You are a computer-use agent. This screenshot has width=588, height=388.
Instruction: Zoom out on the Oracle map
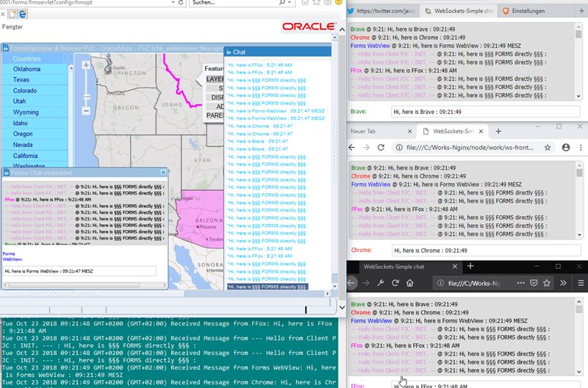pyautogui.click(x=86, y=111)
